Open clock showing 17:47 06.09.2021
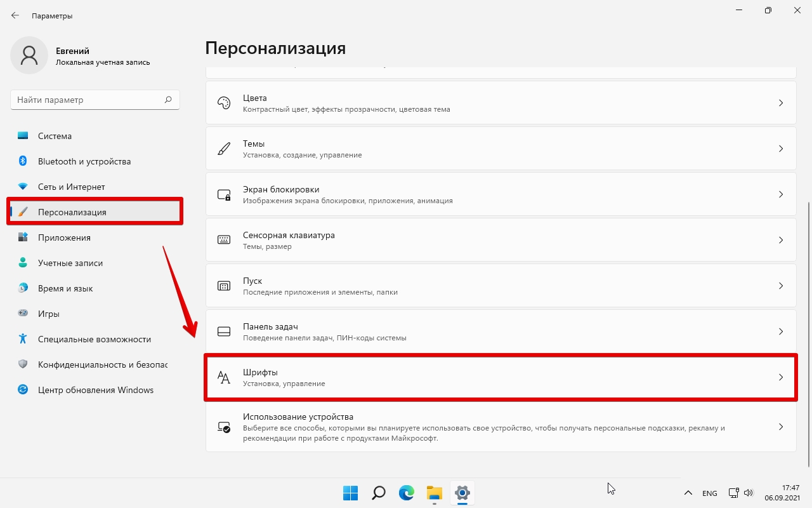Image resolution: width=812 pixels, height=508 pixels. [782, 493]
